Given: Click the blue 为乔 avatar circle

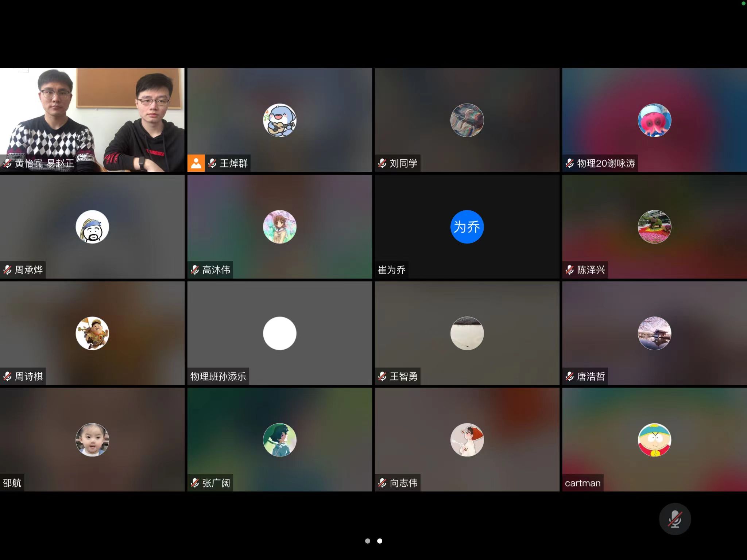Looking at the screenshot, I should [467, 227].
